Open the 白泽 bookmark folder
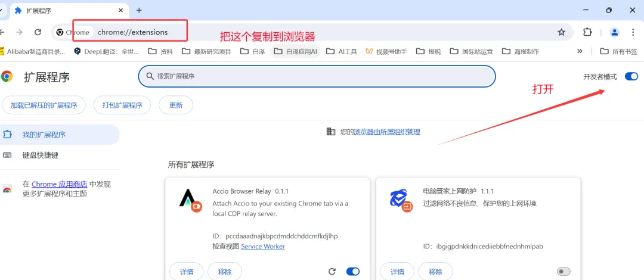The width and height of the screenshot is (644, 280). tap(253, 51)
